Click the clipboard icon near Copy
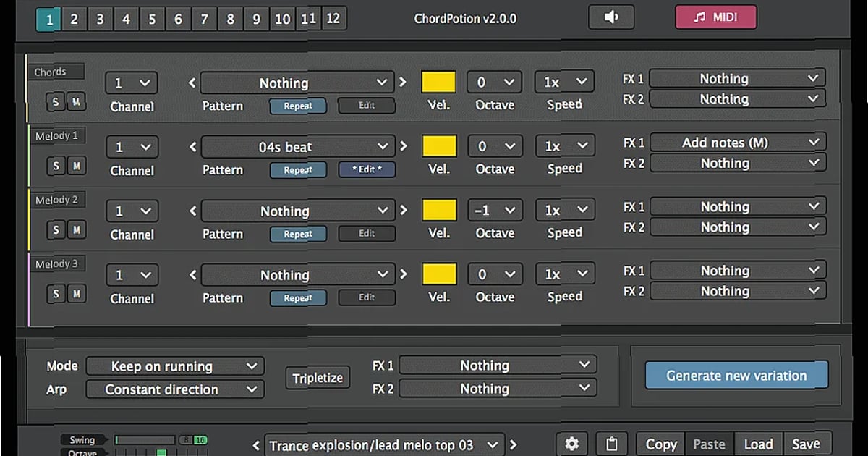This screenshot has width=868, height=456. (611, 443)
